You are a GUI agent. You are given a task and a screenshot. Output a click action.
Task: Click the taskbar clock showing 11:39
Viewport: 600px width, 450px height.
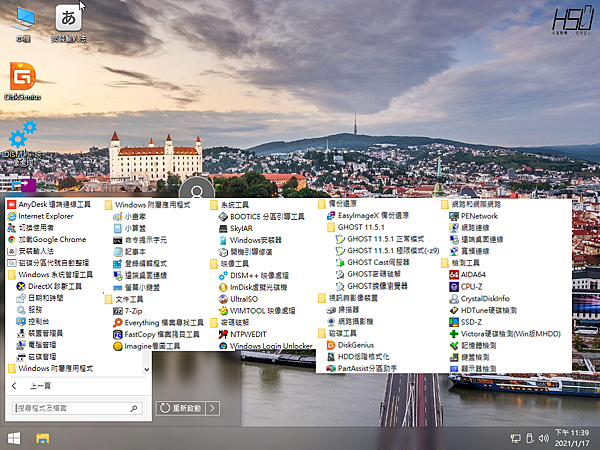(572, 438)
